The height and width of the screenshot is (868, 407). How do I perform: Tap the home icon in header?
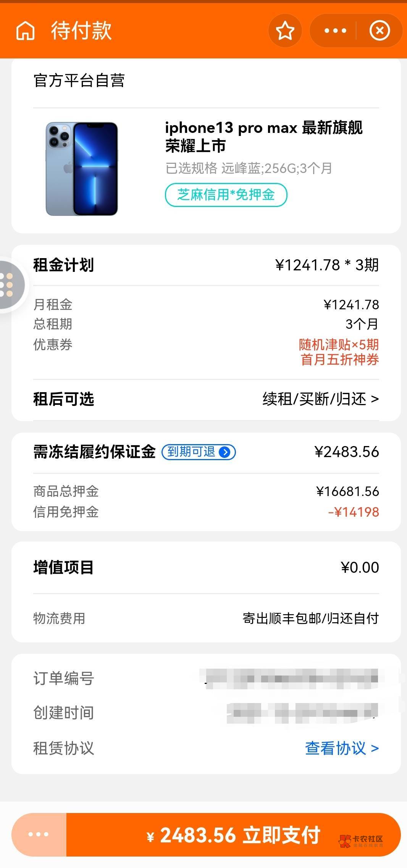(26, 31)
